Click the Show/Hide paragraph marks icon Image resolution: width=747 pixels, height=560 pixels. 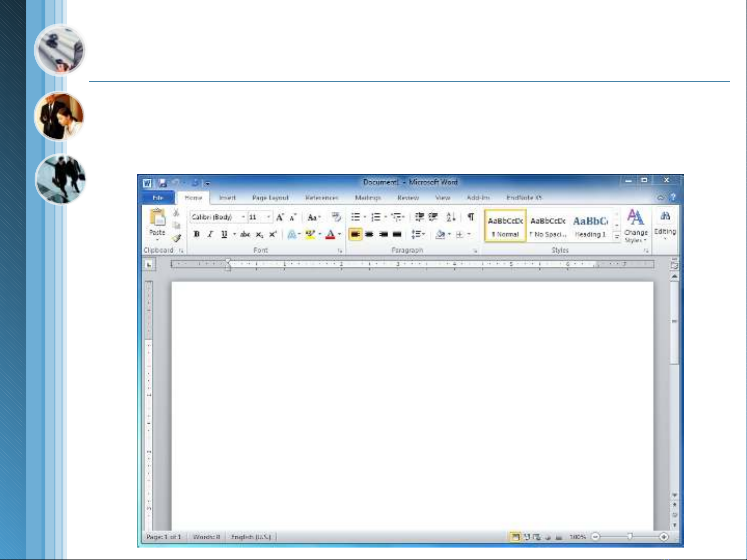[471, 217]
